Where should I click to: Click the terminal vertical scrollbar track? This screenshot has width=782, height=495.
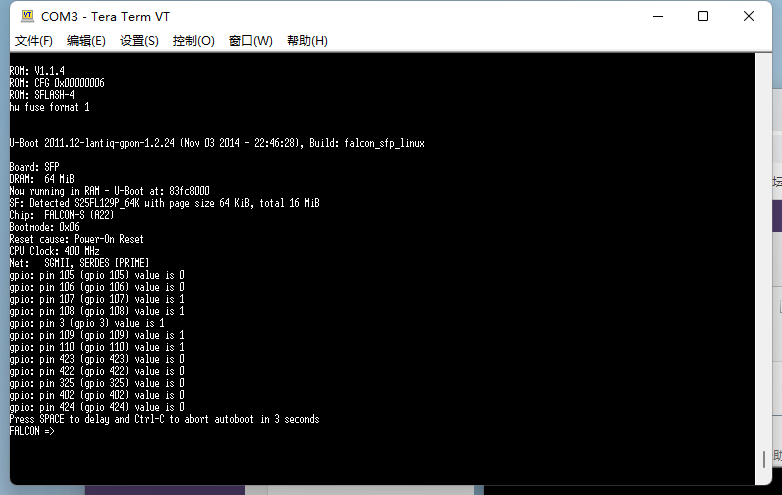(763, 268)
